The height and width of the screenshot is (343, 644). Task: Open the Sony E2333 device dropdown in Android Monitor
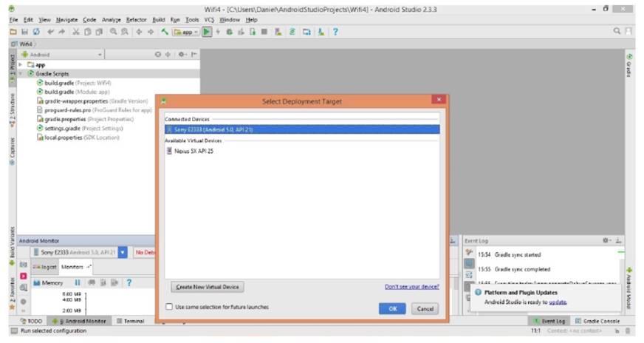[123, 253]
